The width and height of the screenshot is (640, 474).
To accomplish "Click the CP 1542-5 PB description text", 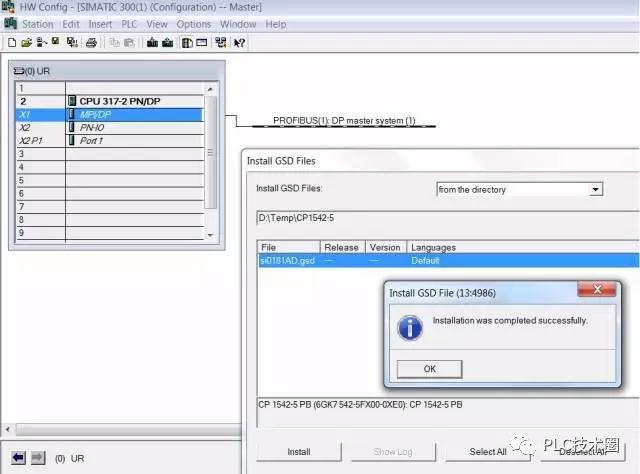I will click(x=360, y=405).
